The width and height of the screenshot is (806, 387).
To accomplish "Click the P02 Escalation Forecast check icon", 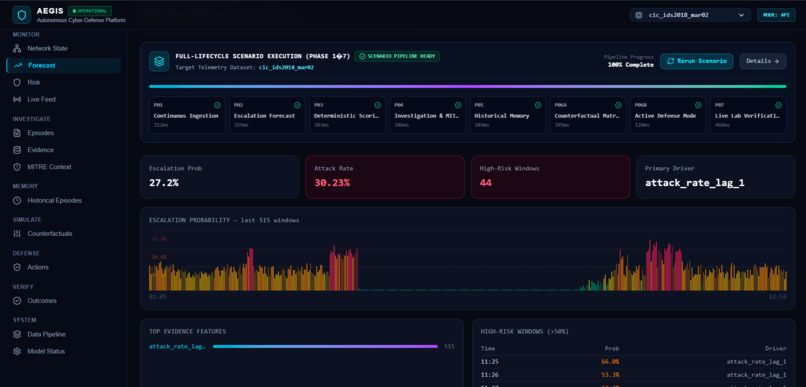I will pos(298,105).
